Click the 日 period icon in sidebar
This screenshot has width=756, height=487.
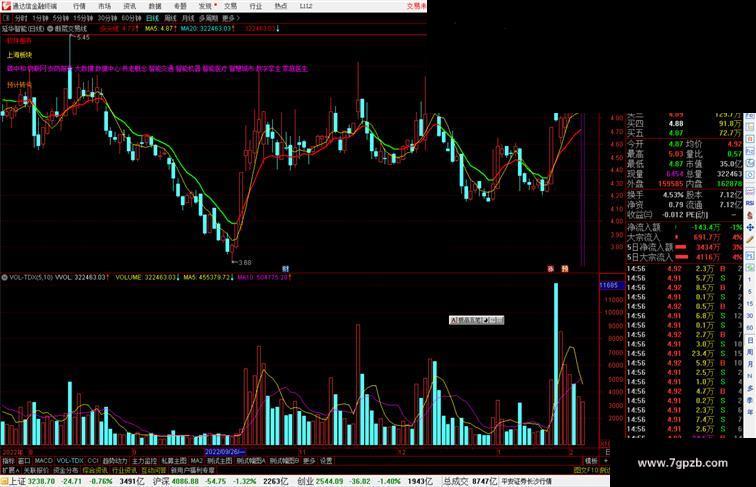(750, 340)
